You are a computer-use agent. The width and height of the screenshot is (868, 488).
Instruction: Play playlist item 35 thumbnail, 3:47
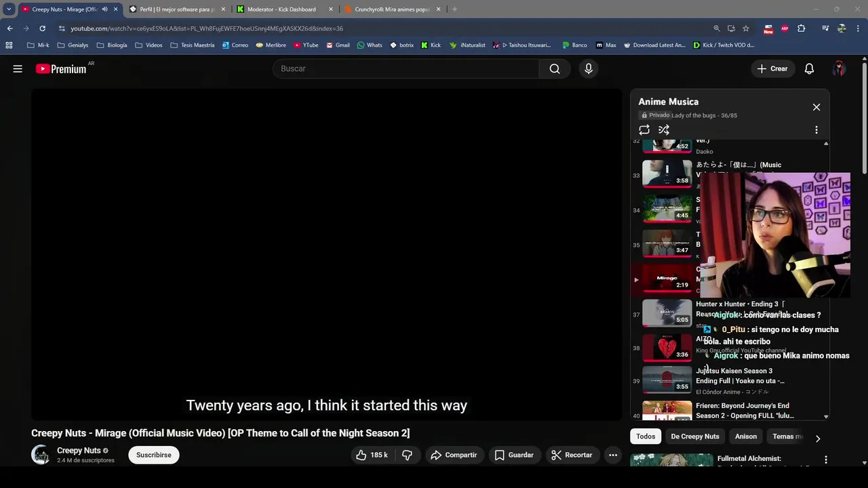click(667, 243)
